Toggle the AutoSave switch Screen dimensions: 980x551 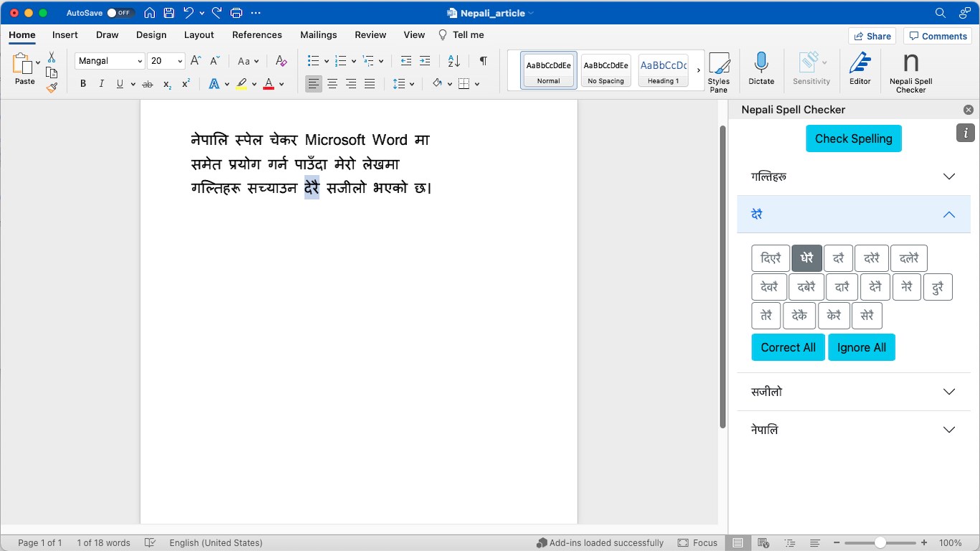121,13
